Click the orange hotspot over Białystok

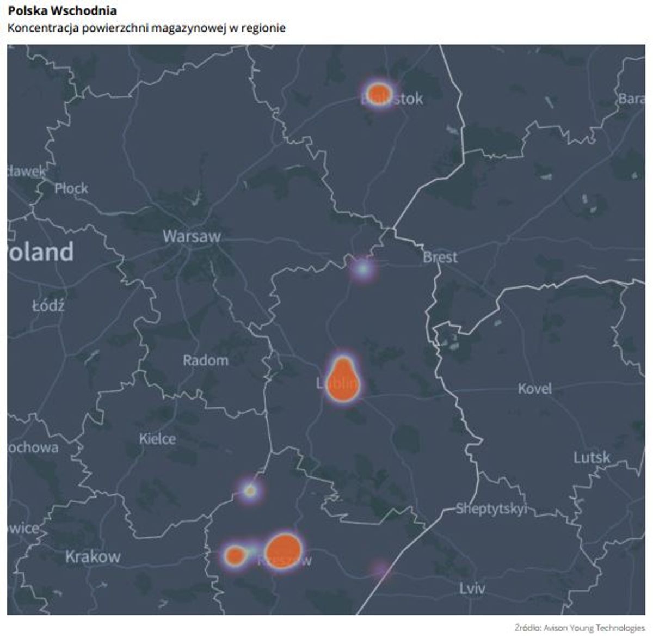379,92
